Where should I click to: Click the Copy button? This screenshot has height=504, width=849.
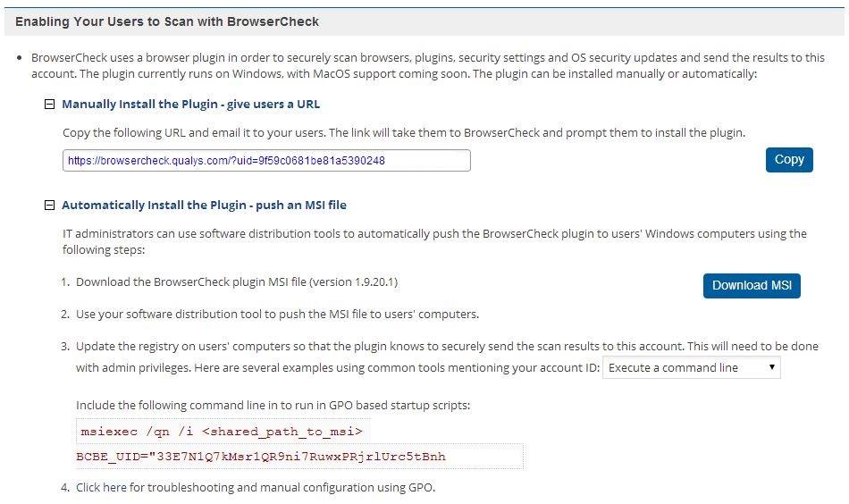point(789,160)
